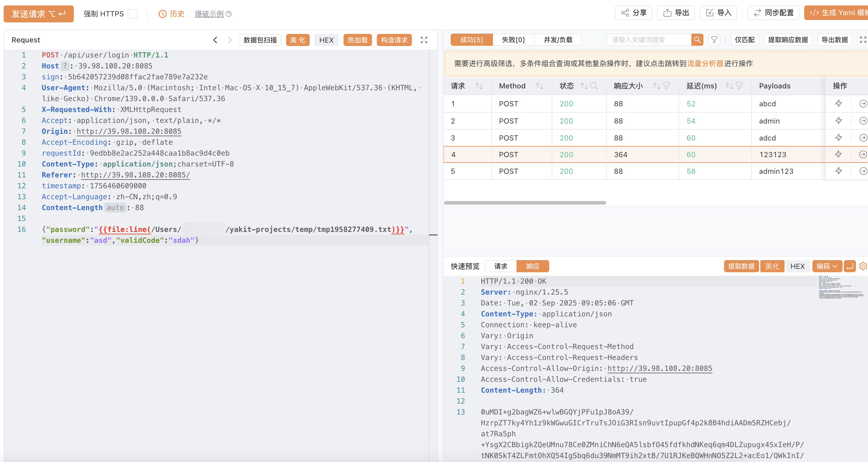Image resolution: width=868 pixels, height=462 pixels.
Task: Click lightning icon for request 4
Action: tap(838, 154)
